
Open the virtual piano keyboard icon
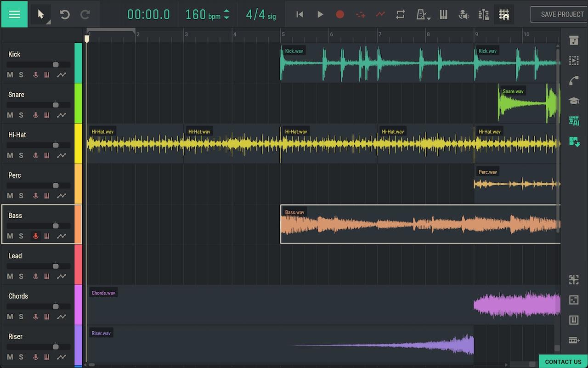pos(443,15)
